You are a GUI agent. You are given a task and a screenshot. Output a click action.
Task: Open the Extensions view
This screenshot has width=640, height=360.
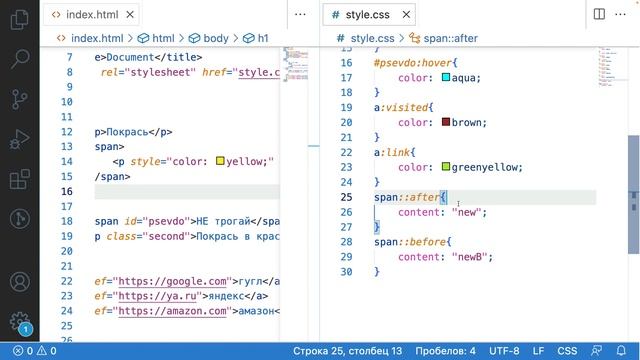tap(19, 179)
